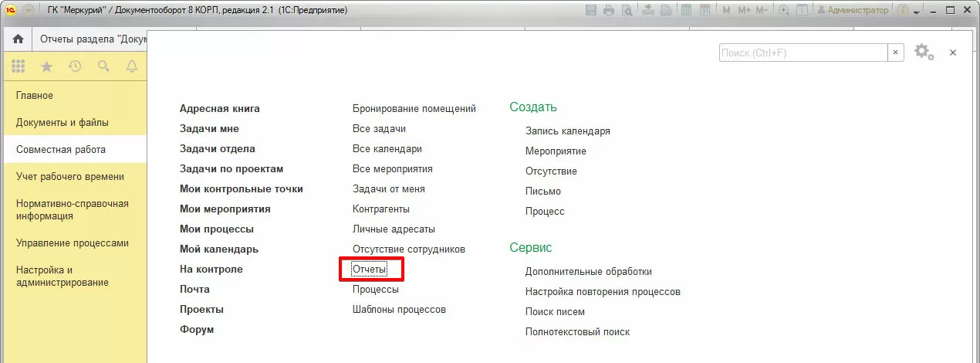Open the Calendar icon in title bar
Screen dimensions: 980x363
(705, 10)
